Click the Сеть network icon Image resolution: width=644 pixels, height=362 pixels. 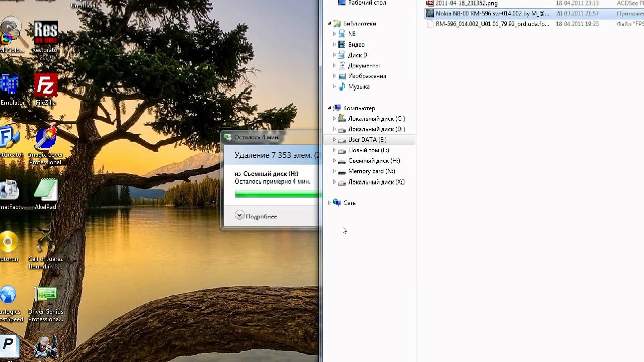(x=337, y=203)
